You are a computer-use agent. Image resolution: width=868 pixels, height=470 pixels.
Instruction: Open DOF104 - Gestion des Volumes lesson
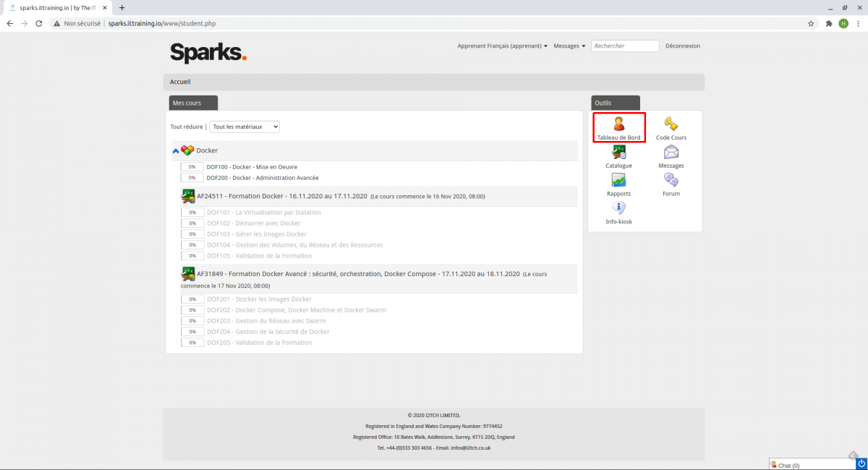click(295, 245)
